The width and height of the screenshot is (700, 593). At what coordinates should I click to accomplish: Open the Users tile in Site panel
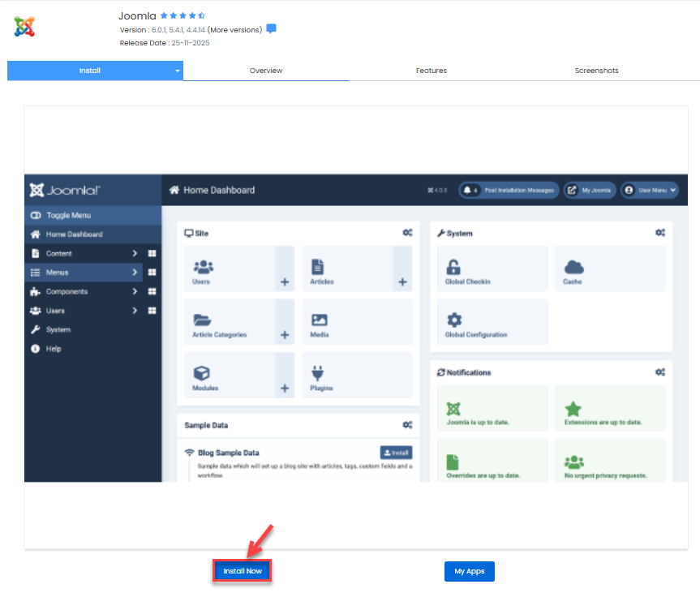click(230, 269)
